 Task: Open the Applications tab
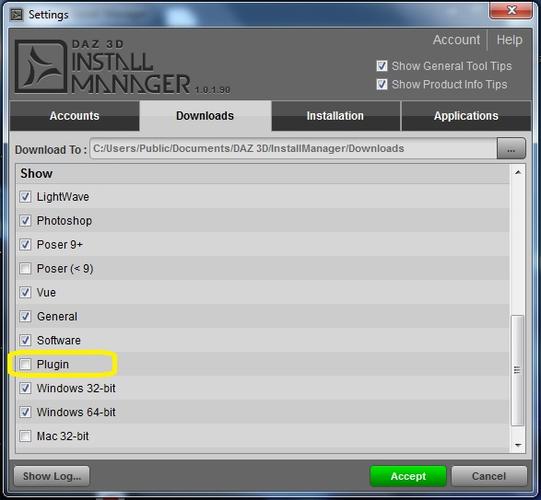coord(466,116)
